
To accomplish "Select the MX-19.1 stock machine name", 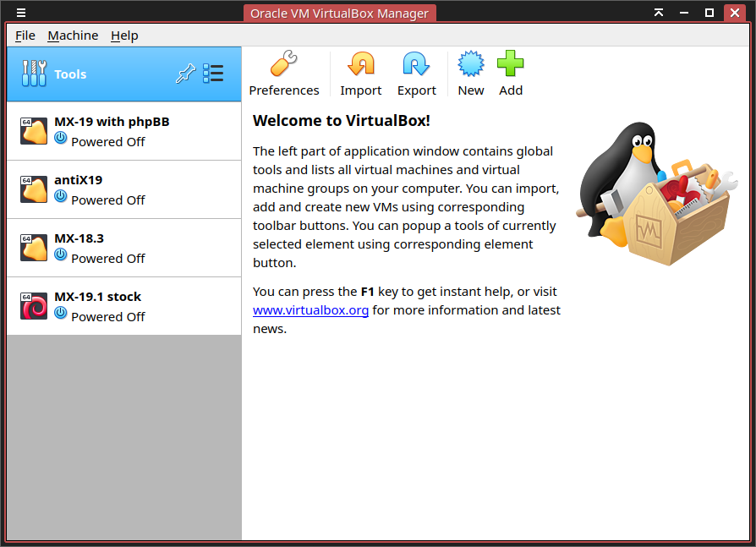I will (98, 297).
